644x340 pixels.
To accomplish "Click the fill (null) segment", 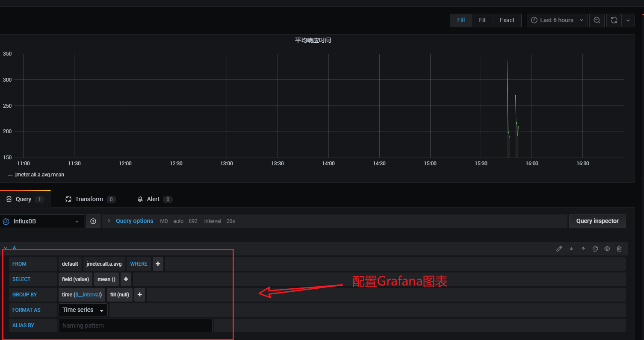I will pyautogui.click(x=120, y=295).
